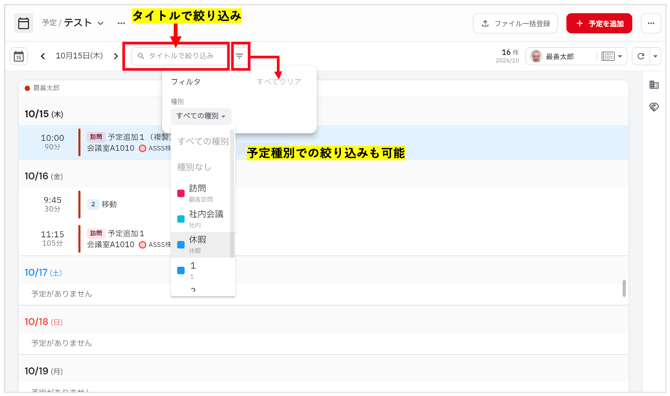Viewport: 670px width, 396px height.
Task: Choose 訪問 type in the list
Action: coord(201,193)
